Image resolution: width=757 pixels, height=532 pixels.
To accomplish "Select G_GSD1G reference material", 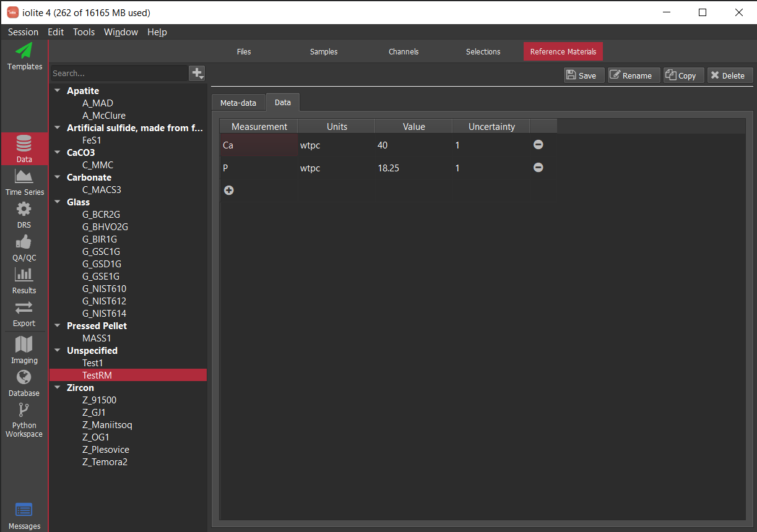I will point(101,264).
